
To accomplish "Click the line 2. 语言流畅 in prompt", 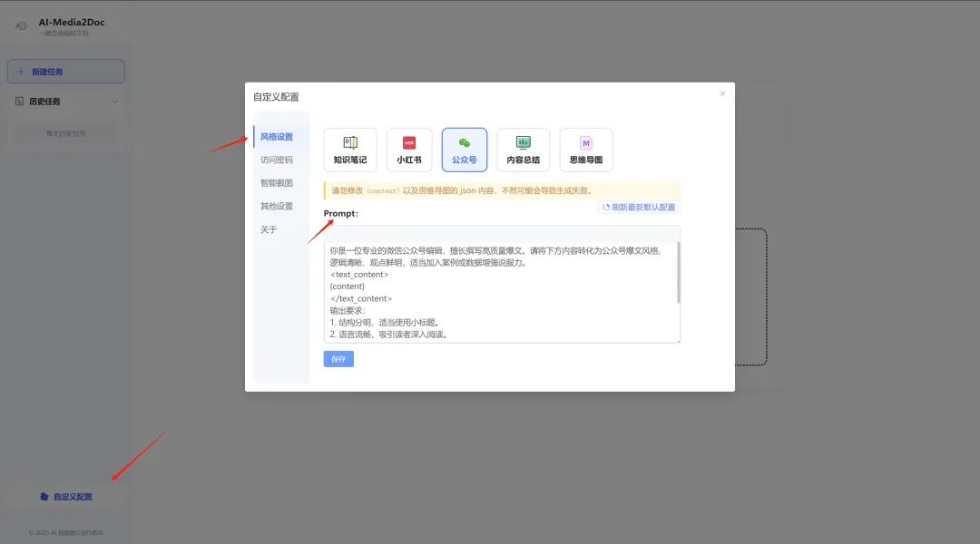I will [x=388, y=335].
